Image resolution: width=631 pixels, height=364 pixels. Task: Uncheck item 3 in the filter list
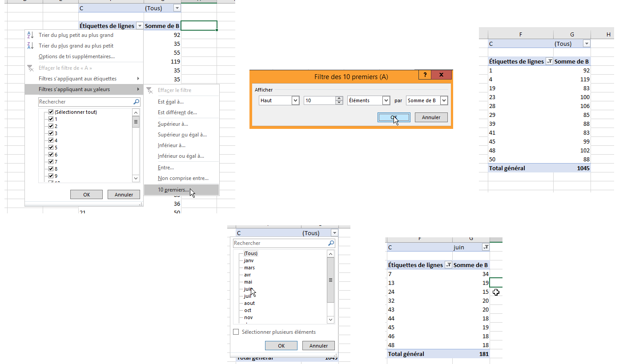[x=51, y=133]
